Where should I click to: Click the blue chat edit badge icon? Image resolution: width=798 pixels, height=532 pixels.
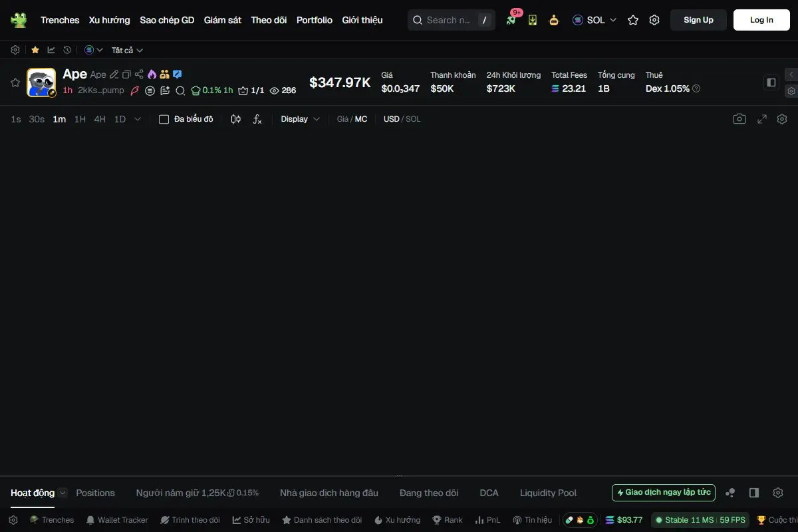pos(177,74)
